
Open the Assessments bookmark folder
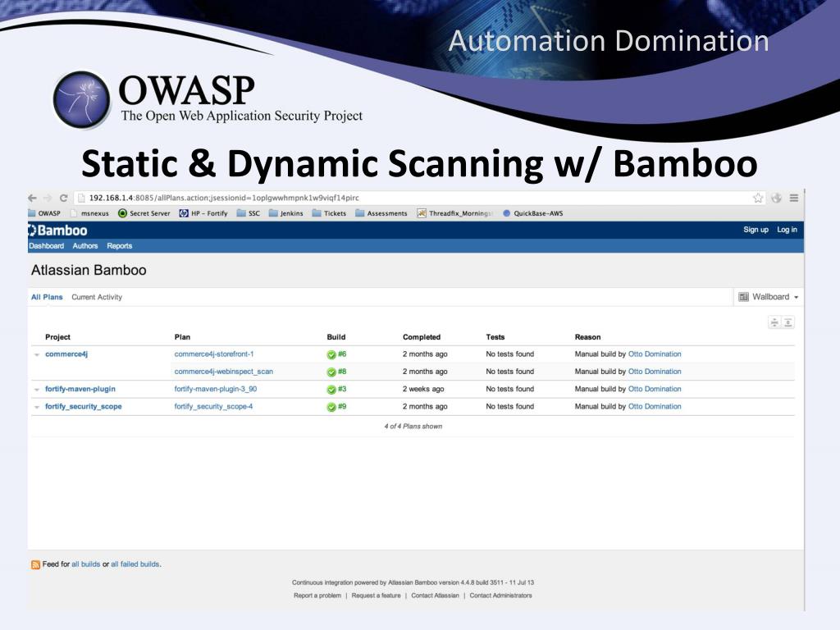[381, 213]
